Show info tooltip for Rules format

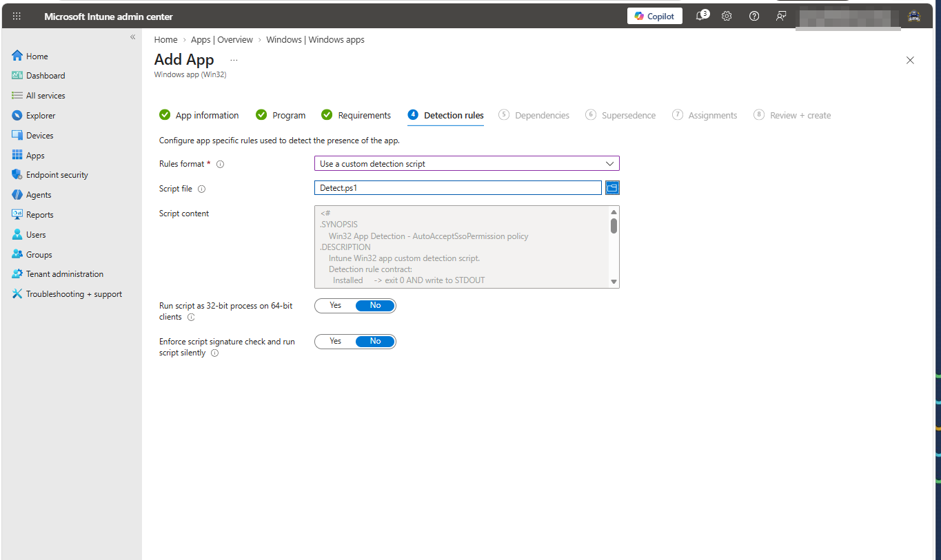click(221, 165)
